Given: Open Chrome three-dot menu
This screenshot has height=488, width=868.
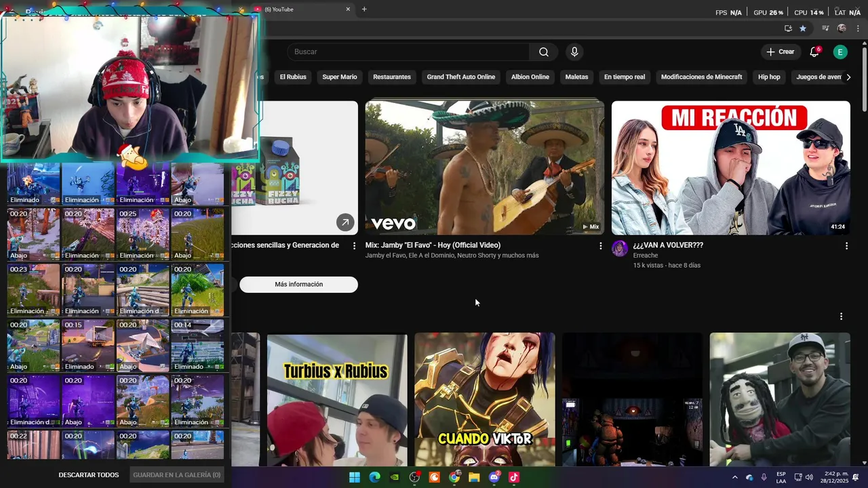Looking at the screenshot, I should [x=858, y=28].
